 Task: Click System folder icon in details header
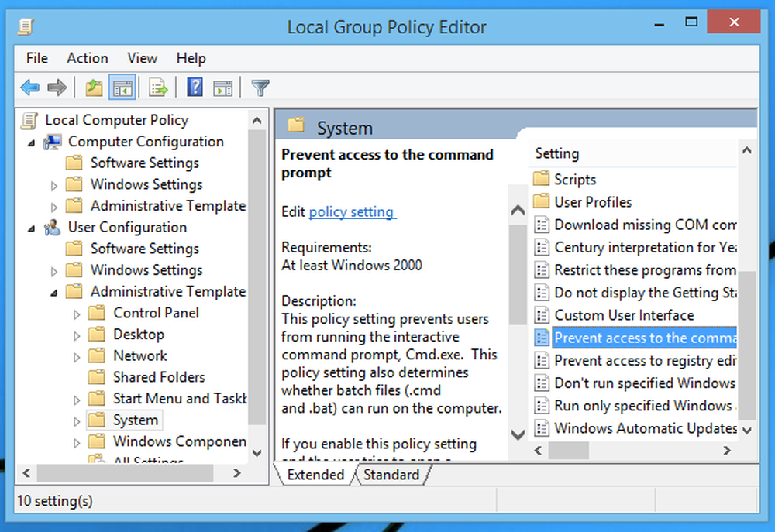click(x=296, y=125)
